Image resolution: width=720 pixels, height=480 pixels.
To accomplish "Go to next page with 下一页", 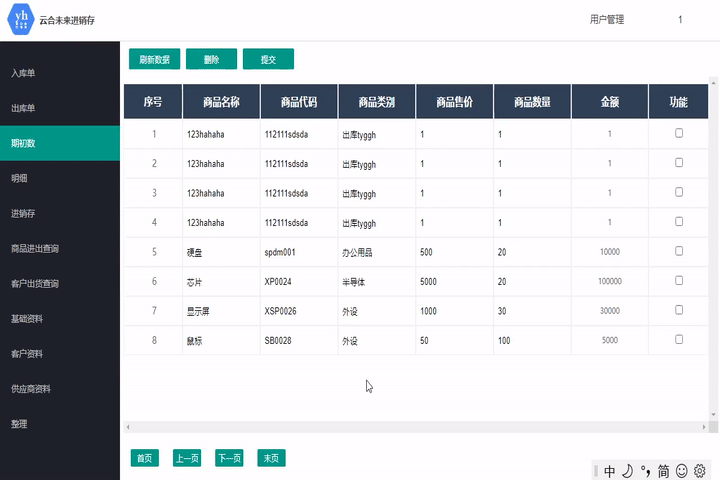I will pyautogui.click(x=230, y=458).
